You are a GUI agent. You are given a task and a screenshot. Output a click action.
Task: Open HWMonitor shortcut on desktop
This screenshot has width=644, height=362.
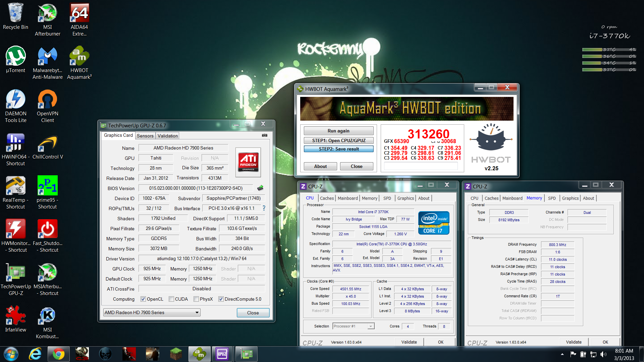[x=15, y=236]
